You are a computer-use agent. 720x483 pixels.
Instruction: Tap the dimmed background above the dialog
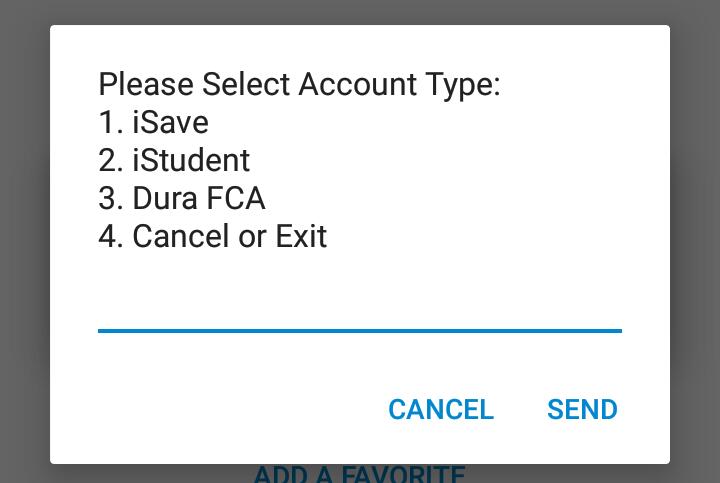360,11
